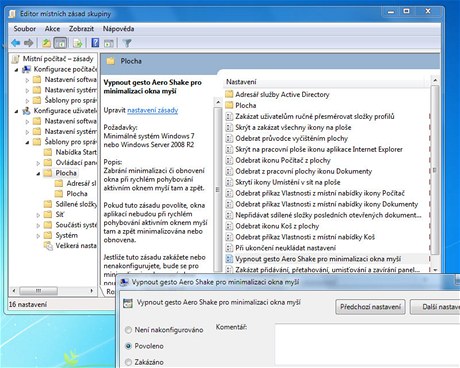This screenshot has height=368, width=460.
Task: Select 'Skrýt na pracovní ploše ikonu aplikace Internet Explorer'
Action: pyautogui.click(x=319, y=149)
